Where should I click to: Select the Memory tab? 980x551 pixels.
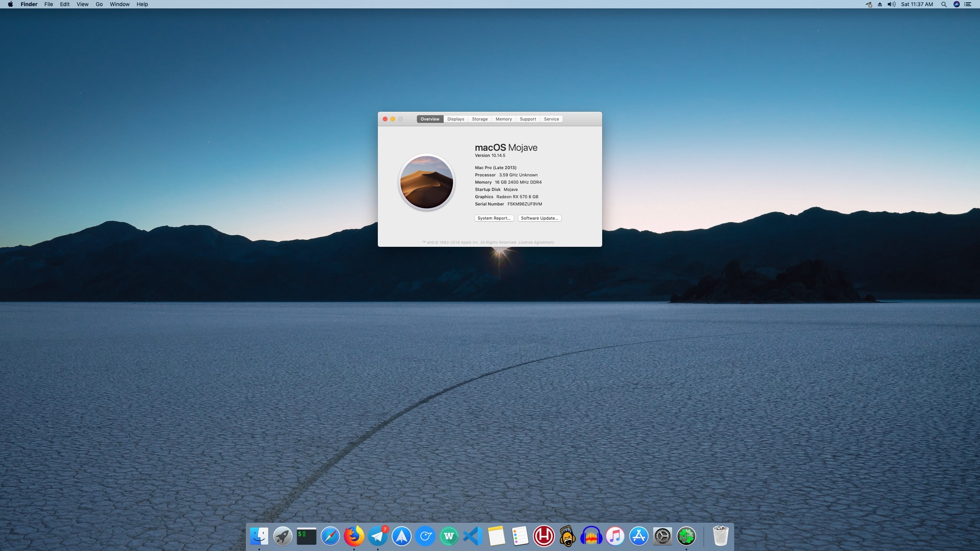point(503,119)
